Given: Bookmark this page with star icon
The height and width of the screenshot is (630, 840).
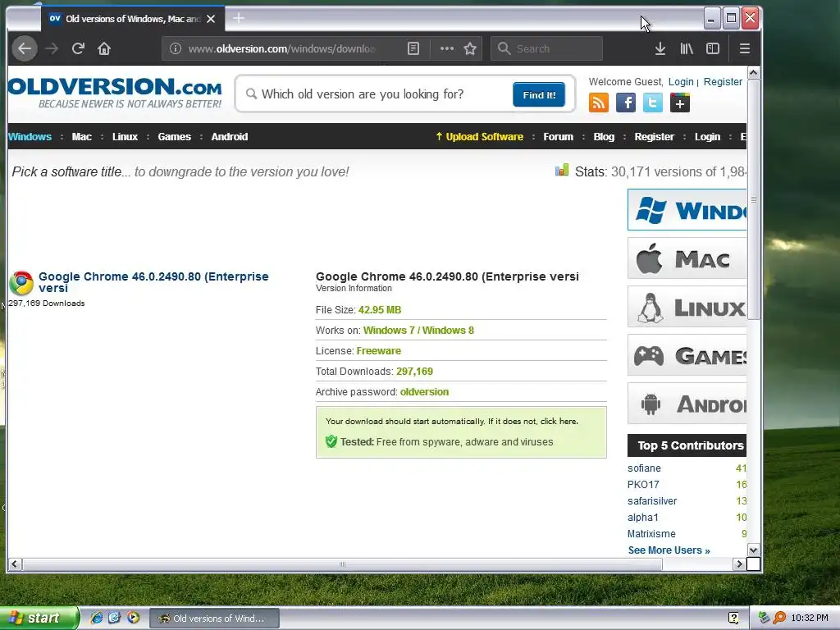Looking at the screenshot, I should click(x=470, y=48).
